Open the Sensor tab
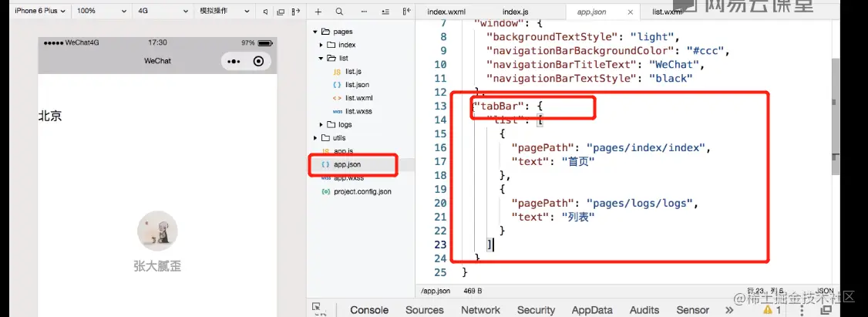This screenshot has width=868, height=317. (692, 310)
